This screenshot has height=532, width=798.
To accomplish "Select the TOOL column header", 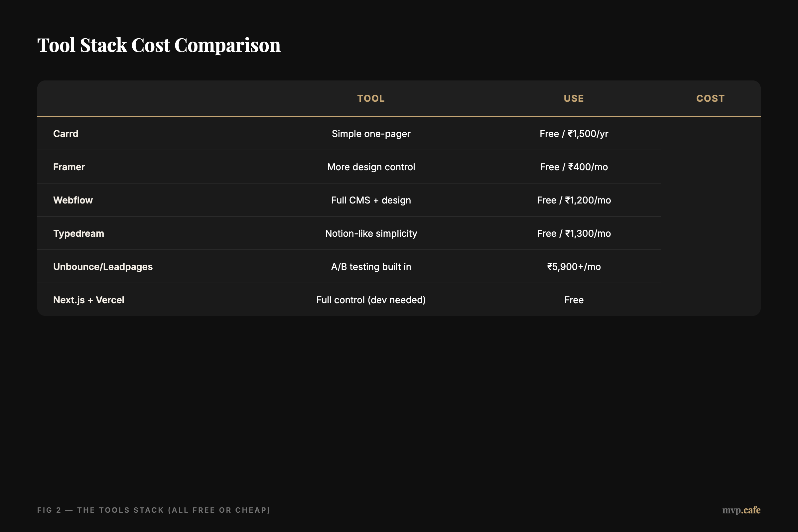I will [x=370, y=98].
